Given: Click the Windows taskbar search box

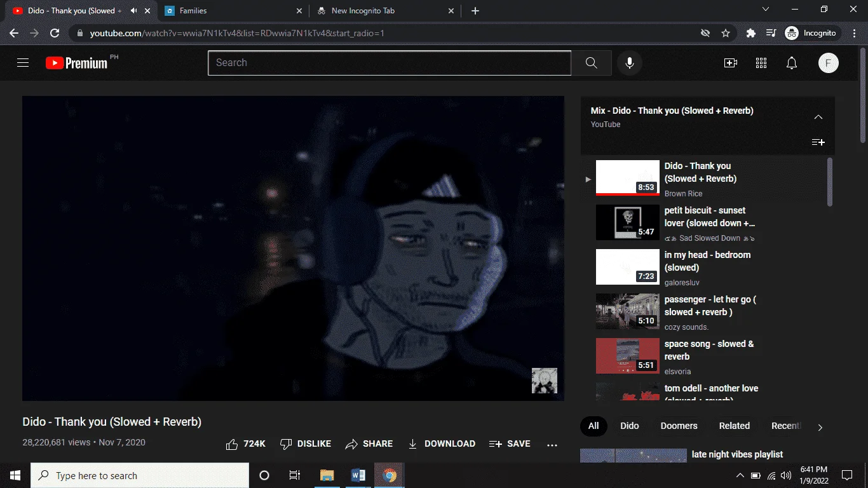Looking at the screenshot, I should [x=140, y=475].
